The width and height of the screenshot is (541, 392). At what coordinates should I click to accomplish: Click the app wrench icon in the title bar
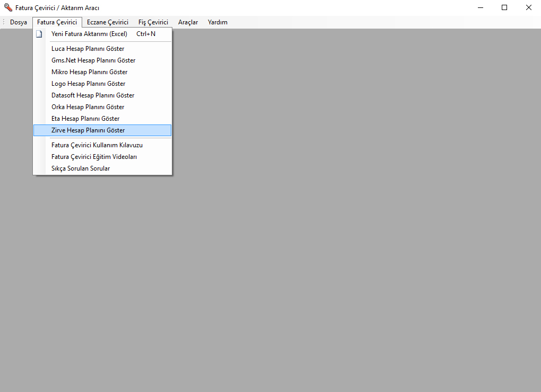tap(8, 7)
